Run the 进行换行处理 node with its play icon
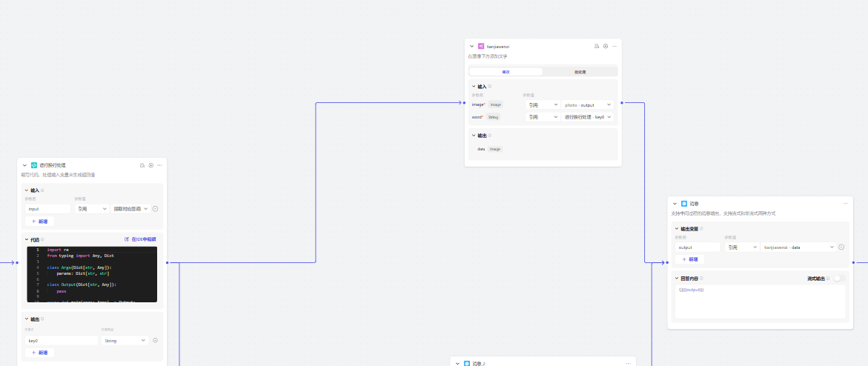The height and width of the screenshot is (366, 868). (x=150, y=165)
